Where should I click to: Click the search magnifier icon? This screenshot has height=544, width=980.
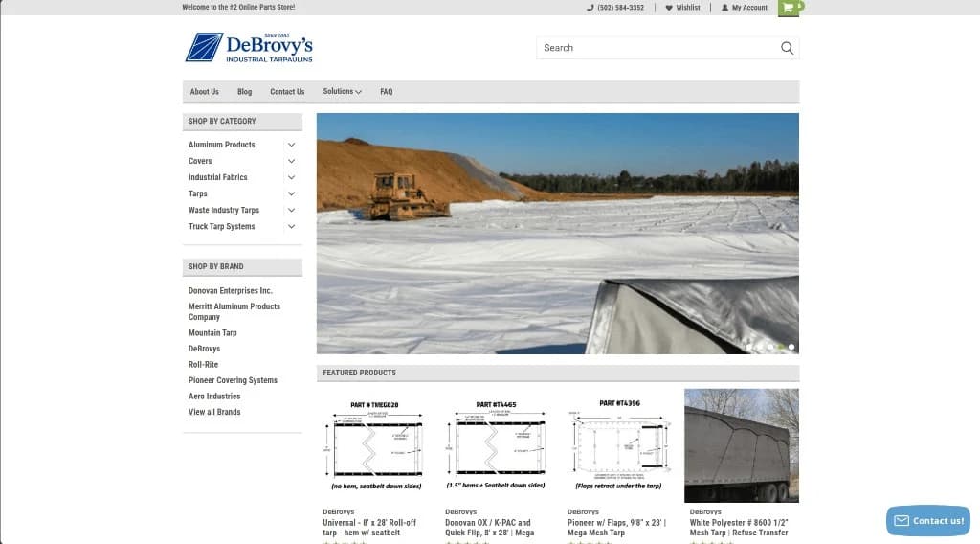click(x=787, y=48)
